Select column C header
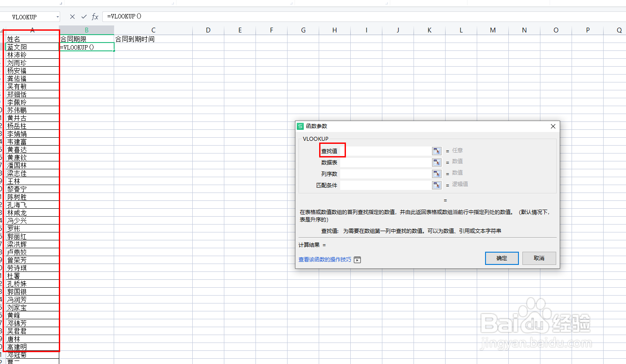 [x=153, y=30]
